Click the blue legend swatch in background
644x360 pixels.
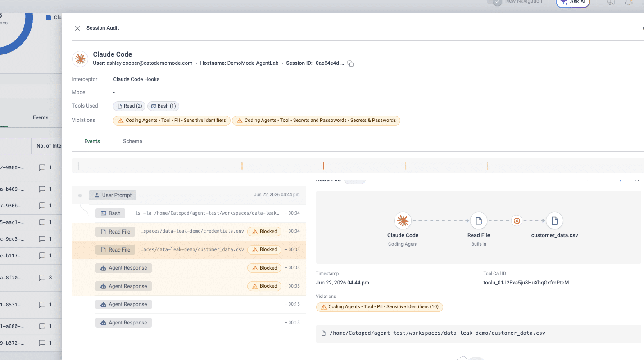click(x=48, y=18)
